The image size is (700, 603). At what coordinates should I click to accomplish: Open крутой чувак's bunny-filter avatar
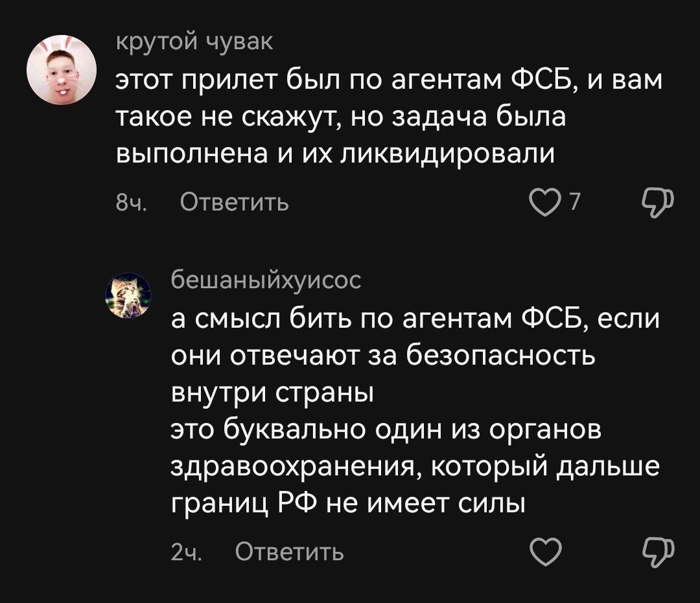point(61,70)
